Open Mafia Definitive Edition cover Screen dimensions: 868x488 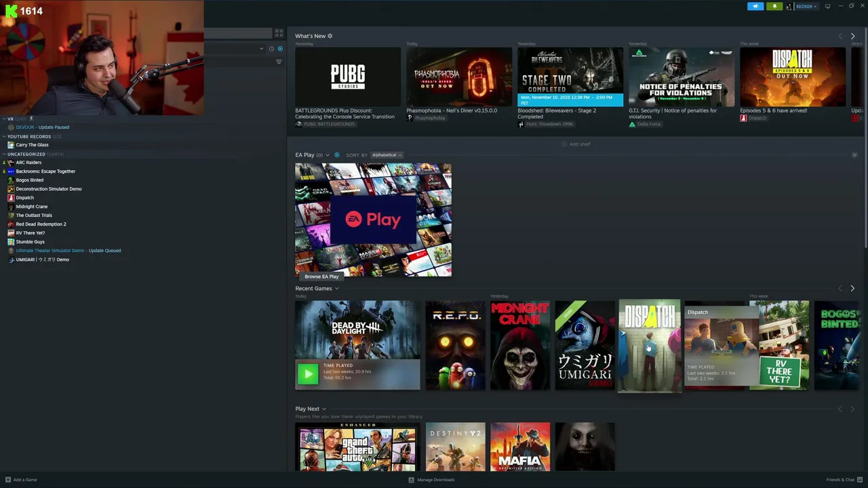pos(520,447)
